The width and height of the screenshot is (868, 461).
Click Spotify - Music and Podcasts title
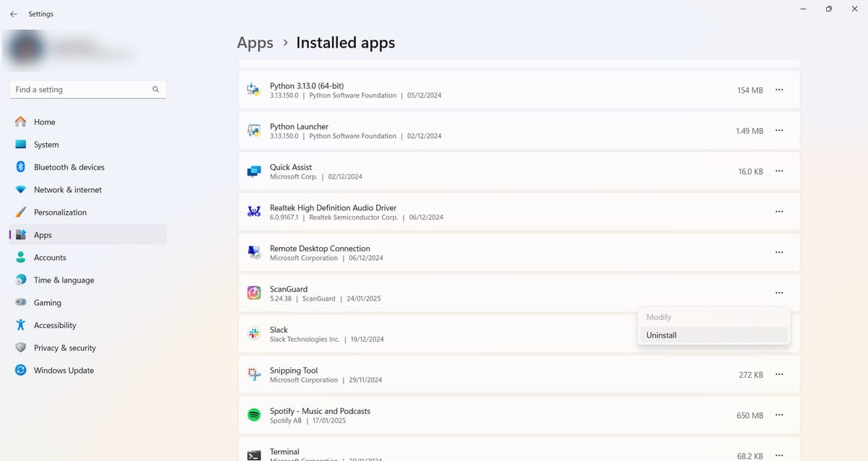320,411
